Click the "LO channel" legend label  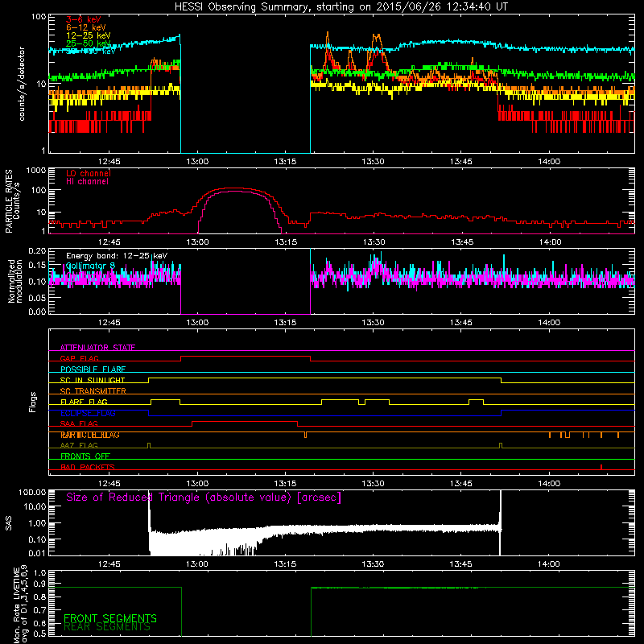coord(89,173)
